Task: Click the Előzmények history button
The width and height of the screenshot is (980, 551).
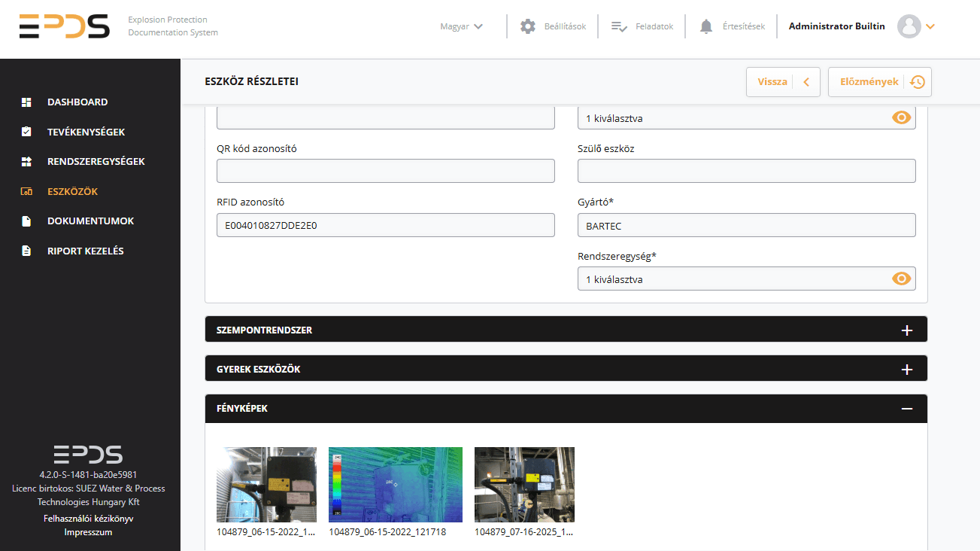Action: click(x=880, y=82)
